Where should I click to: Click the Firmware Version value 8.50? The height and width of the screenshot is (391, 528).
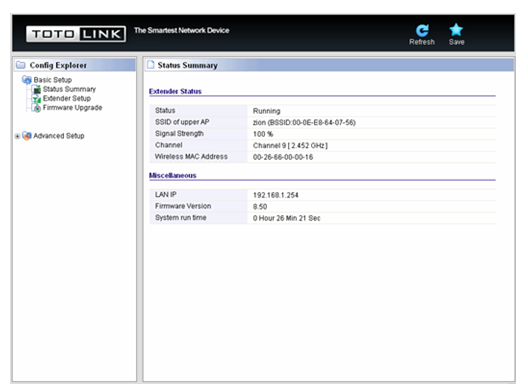(x=260, y=206)
